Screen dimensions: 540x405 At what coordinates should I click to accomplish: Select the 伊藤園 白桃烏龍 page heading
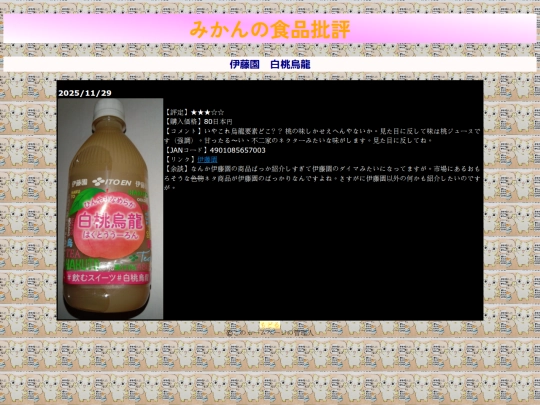270,64
